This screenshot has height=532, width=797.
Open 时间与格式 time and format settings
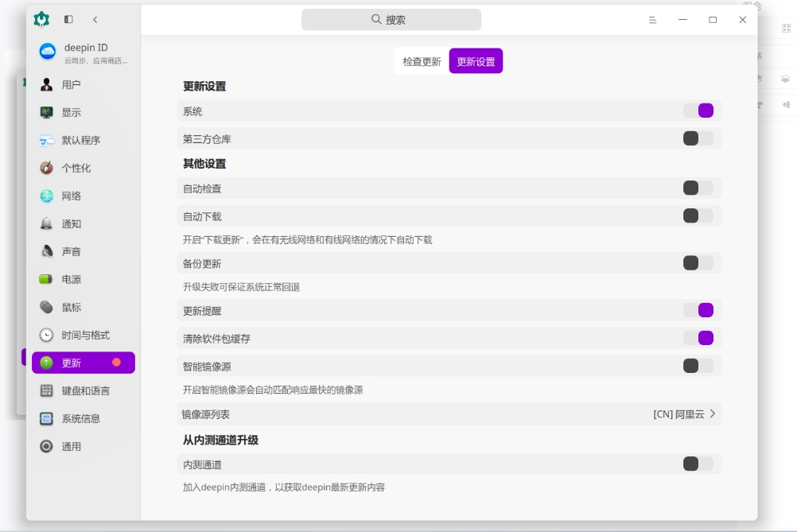pos(84,335)
